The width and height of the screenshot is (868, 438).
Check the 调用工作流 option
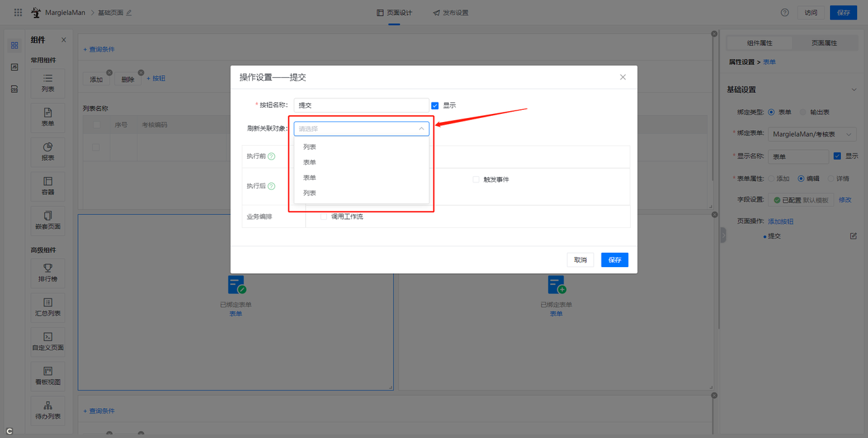323,217
